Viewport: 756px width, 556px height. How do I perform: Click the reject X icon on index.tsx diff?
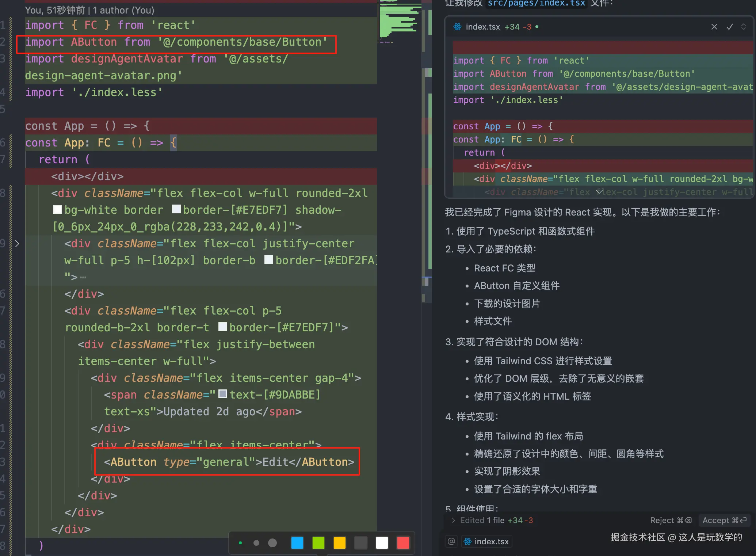714,27
